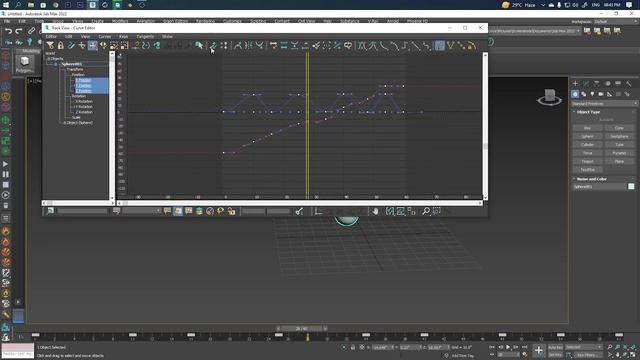Screen dimensions: 640x360
Task: Set tangents to Auto in Curve Editor
Action: tap(362, 45)
